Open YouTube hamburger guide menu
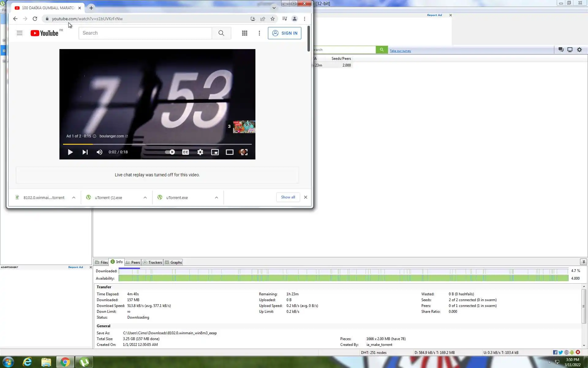 [x=20, y=33]
